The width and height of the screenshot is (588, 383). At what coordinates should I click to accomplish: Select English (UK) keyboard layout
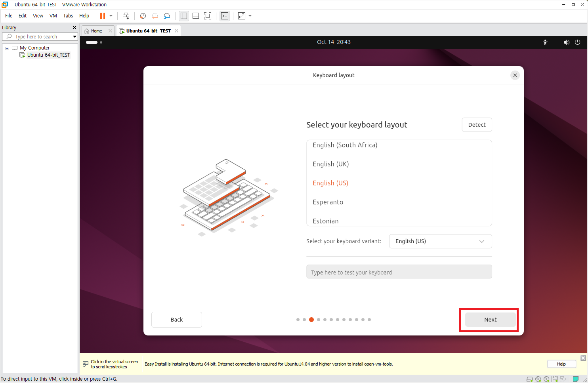click(x=399, y=164)
